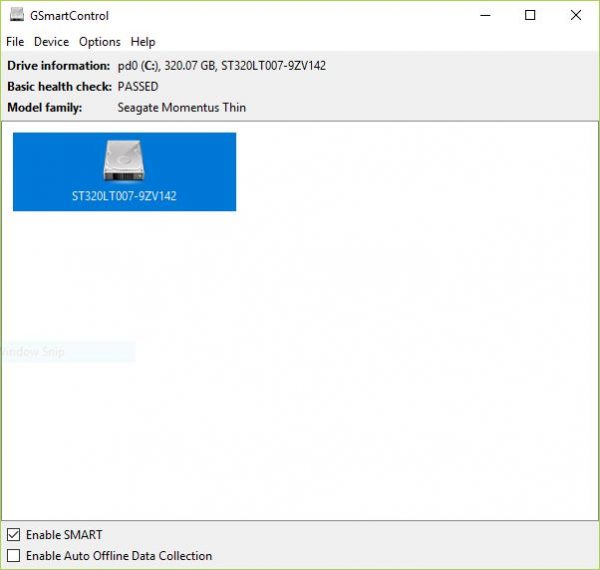
Task: Open the File menu
Action: tap(15, 42)
